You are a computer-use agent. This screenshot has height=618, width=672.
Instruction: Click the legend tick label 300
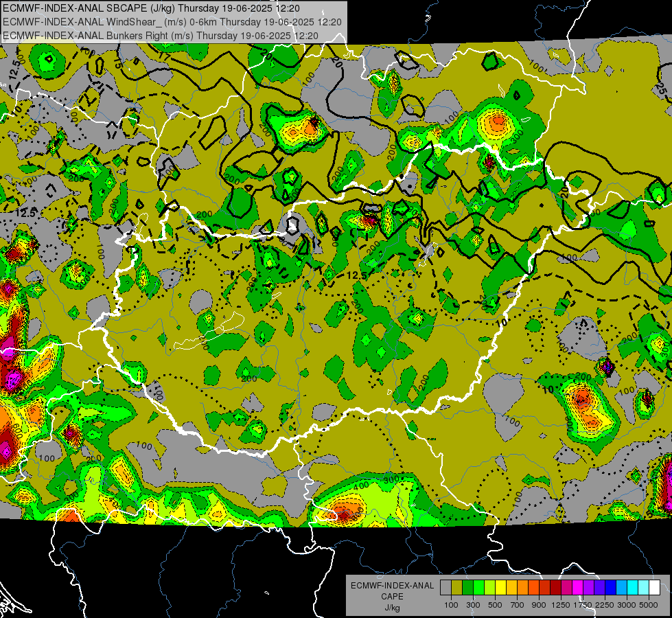pyautogui.click(x=473, y=605)
